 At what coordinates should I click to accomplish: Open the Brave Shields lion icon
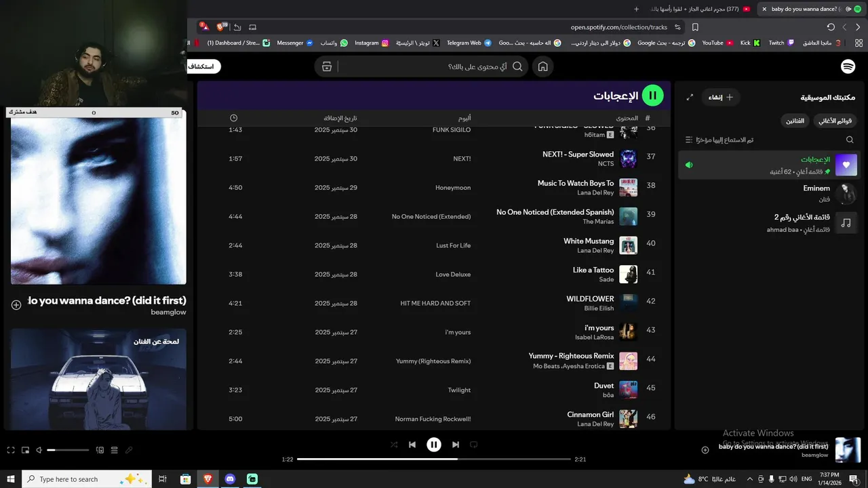(x=220, y=27)
